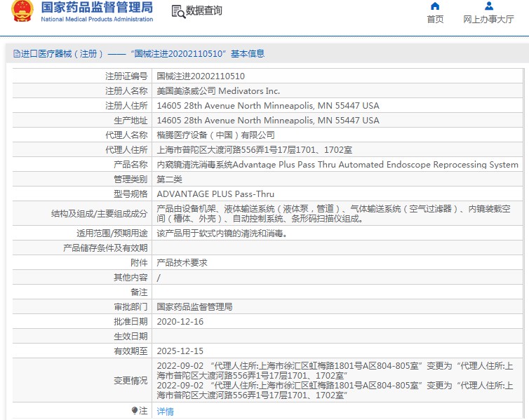
Task: Open the 数据查询 search icon
Action: coord(178,11)
